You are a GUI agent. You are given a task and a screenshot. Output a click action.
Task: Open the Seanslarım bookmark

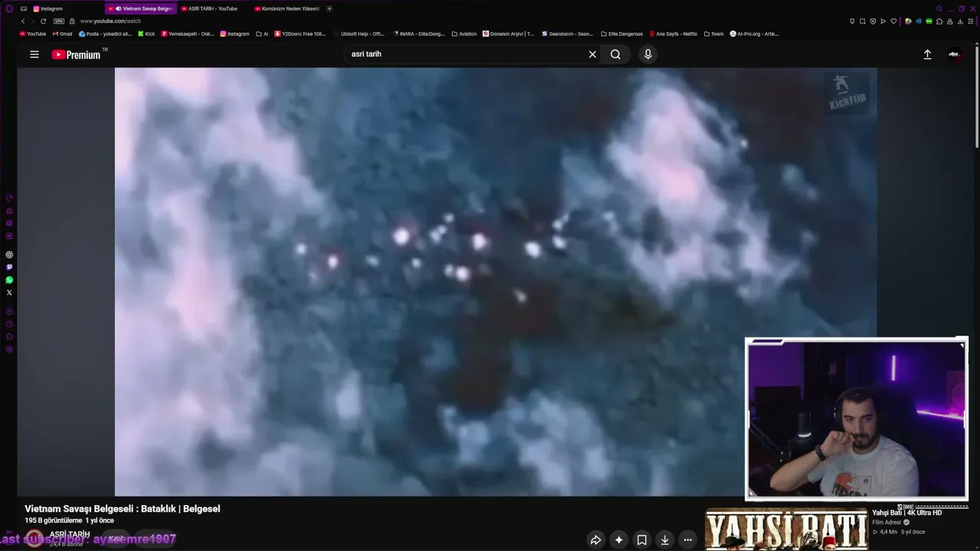[x=567, y=34]
